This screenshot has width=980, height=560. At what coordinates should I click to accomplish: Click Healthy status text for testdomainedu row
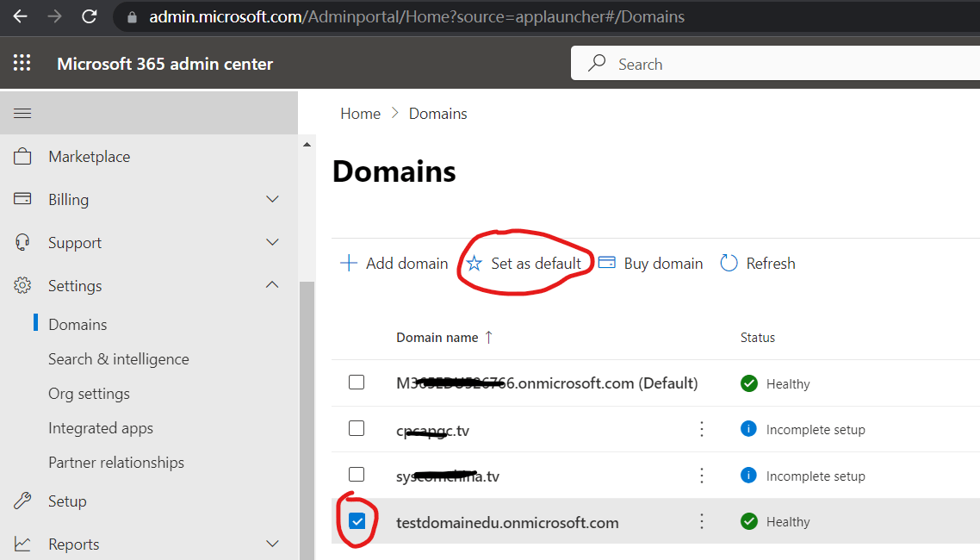click(x=788, y=522)
